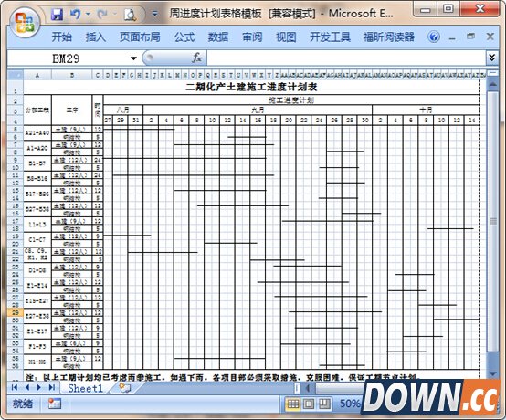The height and width of the screenshot is (420, 506).
Task: Open the 公式 ribbon tab
Action: [x=184, y=37]
